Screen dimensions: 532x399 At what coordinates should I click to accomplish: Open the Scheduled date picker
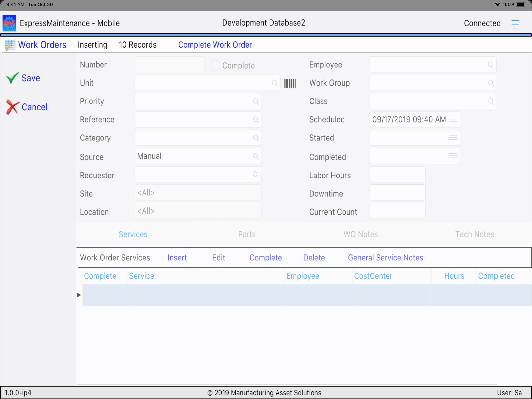tap(453, 119)
